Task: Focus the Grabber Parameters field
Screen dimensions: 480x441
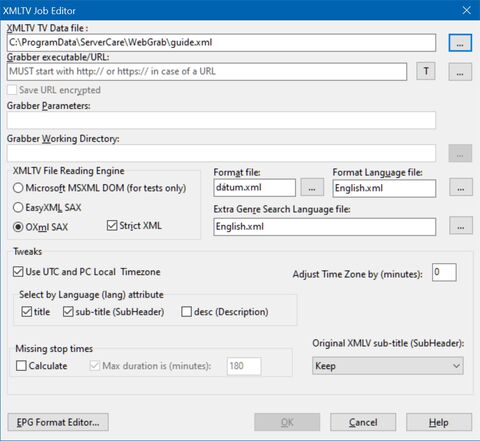Action: click(x=221, y=120)
